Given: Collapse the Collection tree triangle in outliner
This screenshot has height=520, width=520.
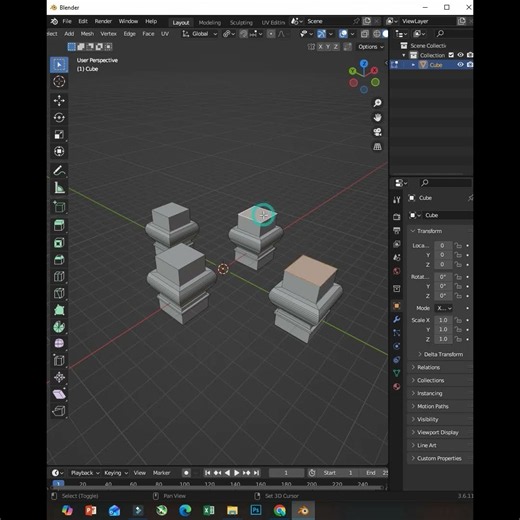Looking at the screenshot, I should click(x=404, y=55).
